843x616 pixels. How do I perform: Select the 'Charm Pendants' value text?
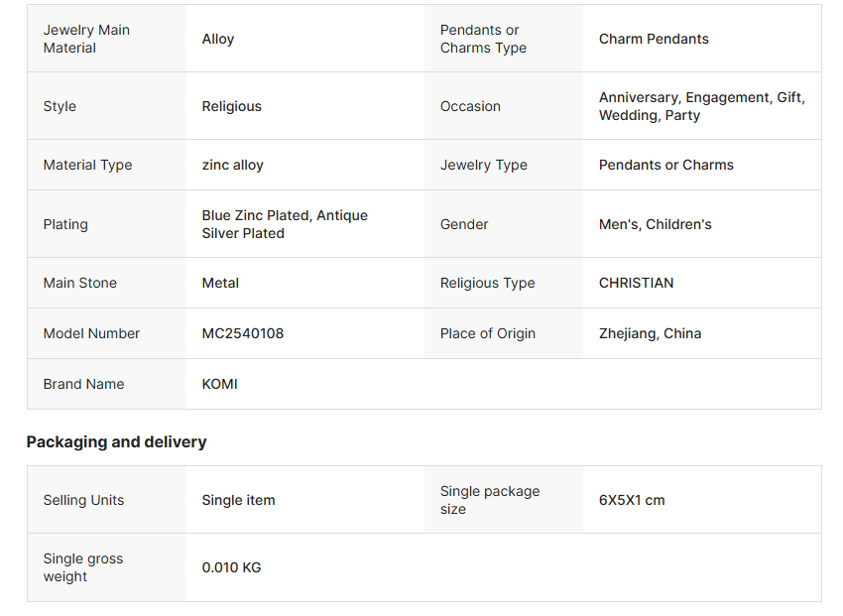pyautogui.click(x=654, y=39)
